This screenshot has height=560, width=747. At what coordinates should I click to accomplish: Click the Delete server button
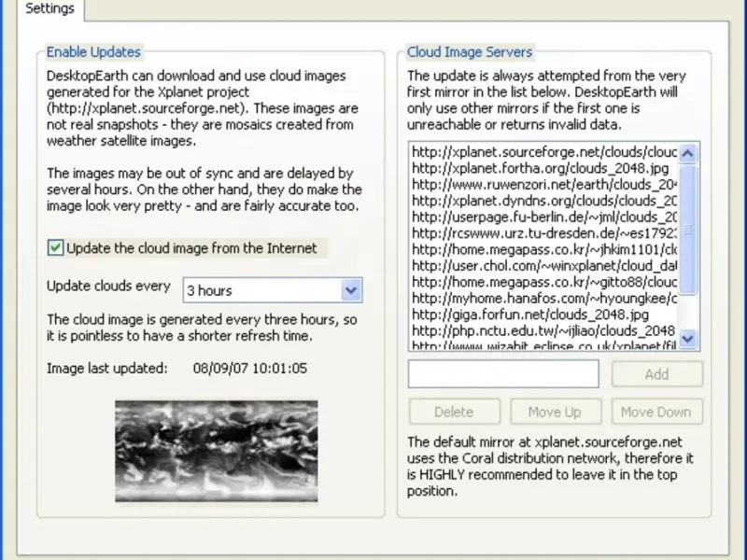454,412
